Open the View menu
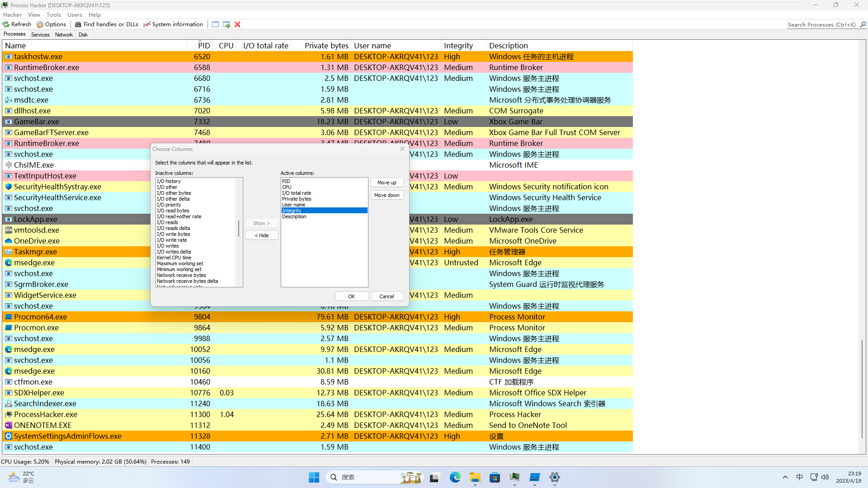Viewport: 868px width, 488px height. click(34, 15)
